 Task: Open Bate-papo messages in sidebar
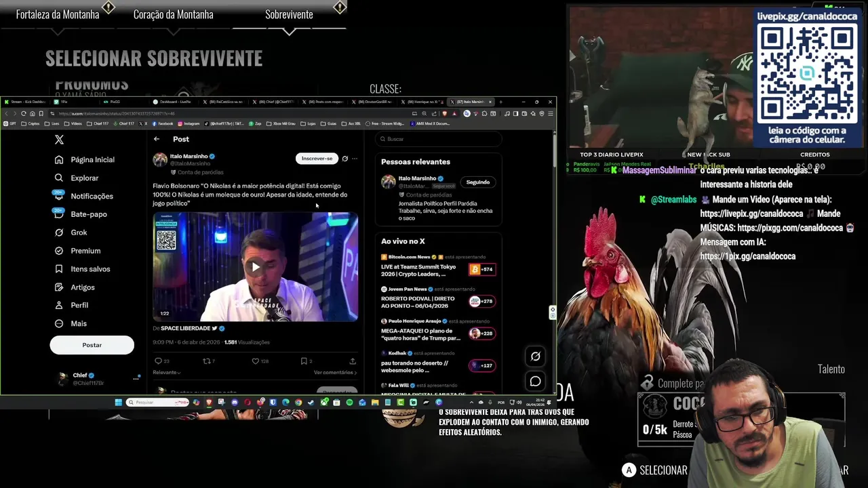click(81, 214)
